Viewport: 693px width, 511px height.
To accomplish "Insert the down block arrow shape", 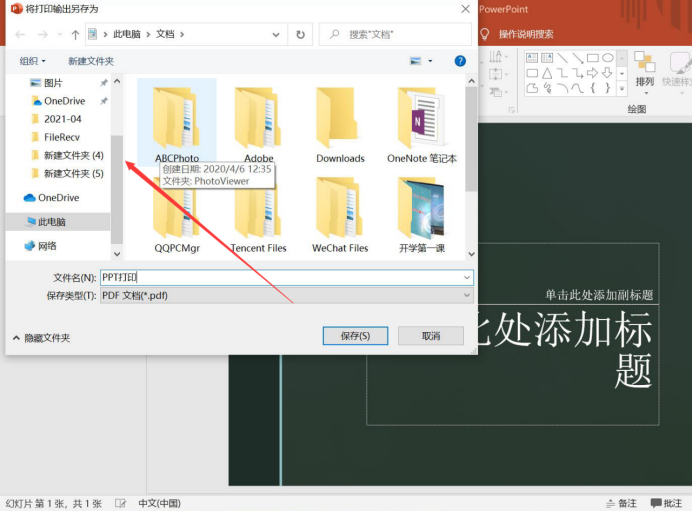I will click(608, 73).
